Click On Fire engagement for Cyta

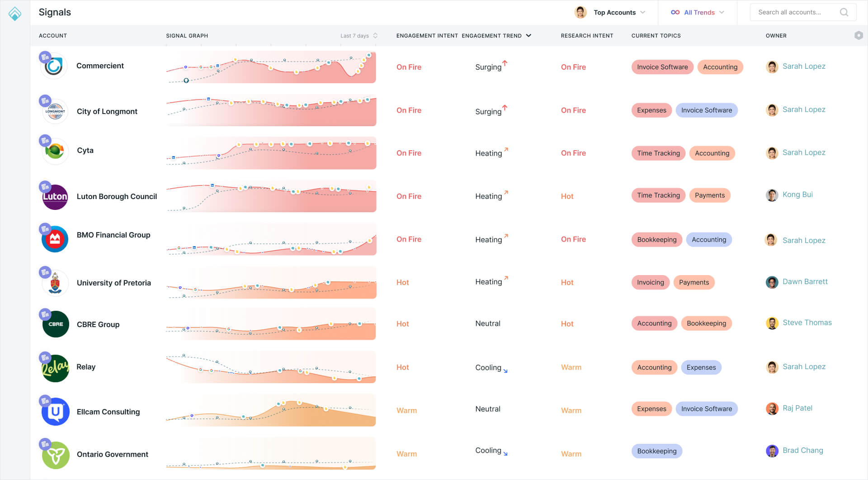(x=409, y=153)
